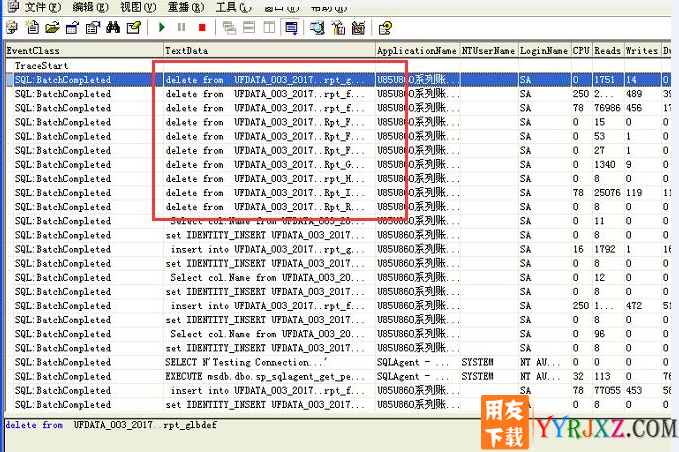Image resolution: width=679 pixels, height=452 pixels.
Task: Click the insert into UFDATA_003_2017..rpt_g... cell
Action: click(269, 249)
